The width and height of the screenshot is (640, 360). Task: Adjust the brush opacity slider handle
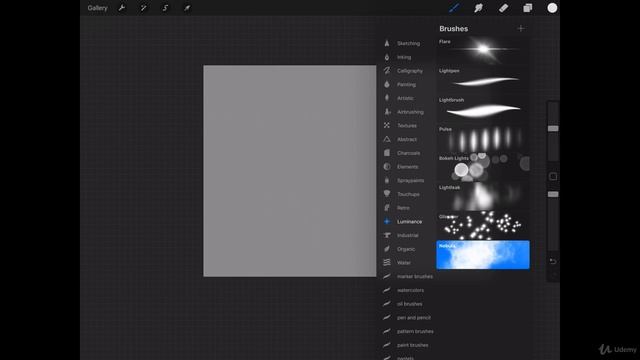[x=553, y=194]
